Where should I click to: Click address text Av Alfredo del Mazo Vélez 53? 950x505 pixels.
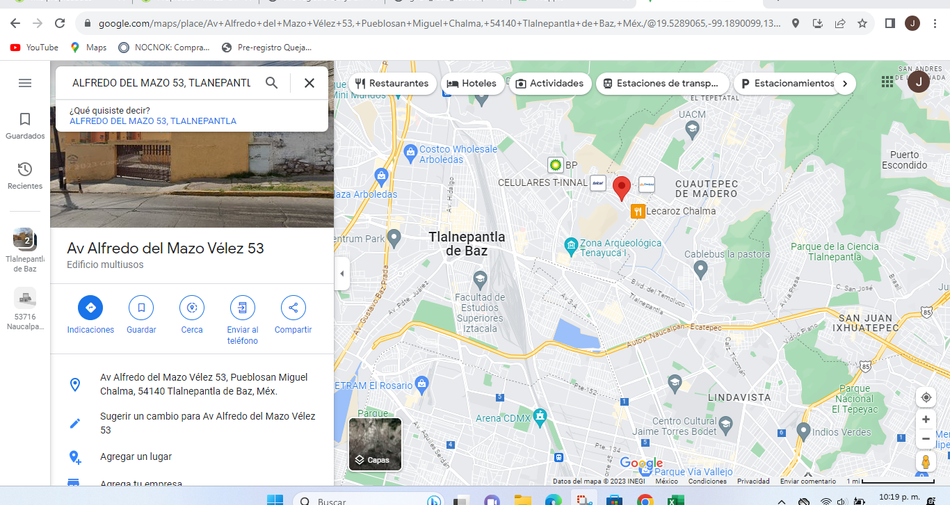click(x=204, y=384)
